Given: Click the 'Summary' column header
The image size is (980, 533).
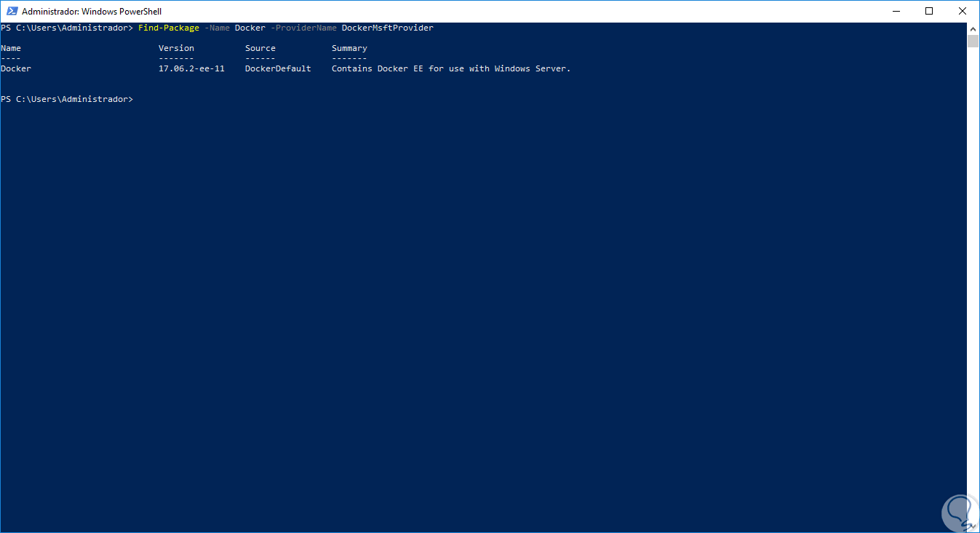Looking at the screenshot, I should (x=350, y=48).
